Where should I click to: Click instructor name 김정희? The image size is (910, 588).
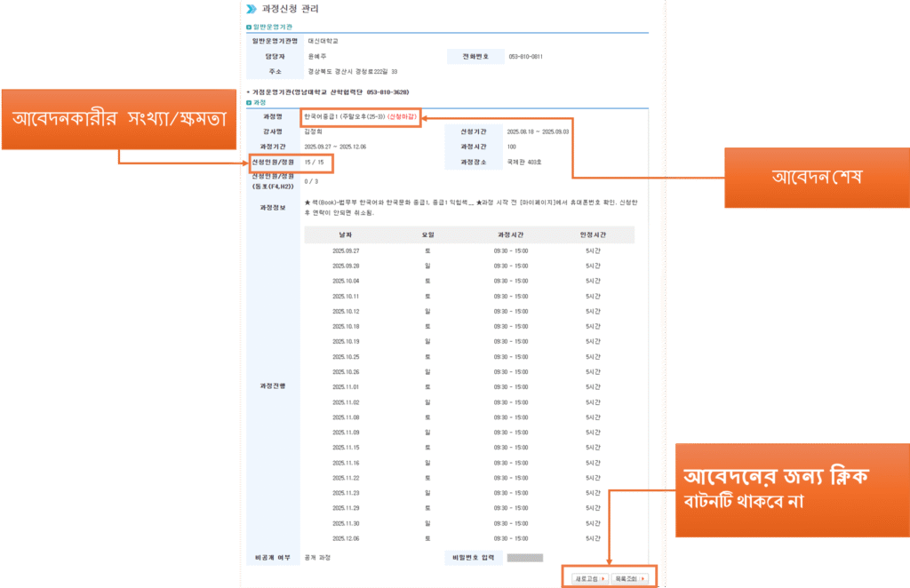311,132
